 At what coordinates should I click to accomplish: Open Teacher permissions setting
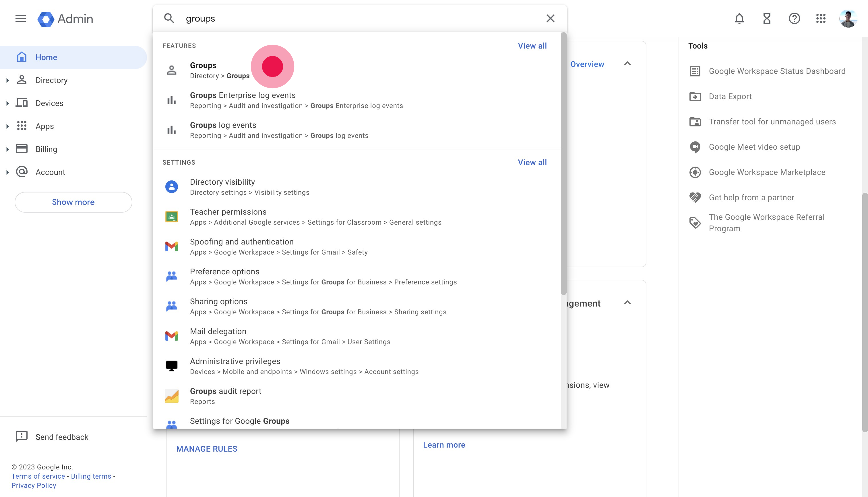click(x=357, y=217)
